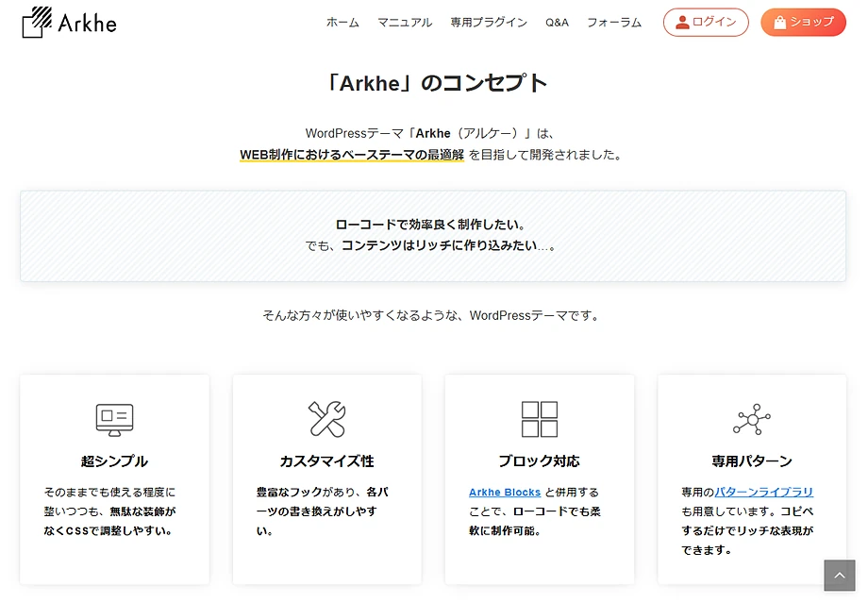Click the scroll-to-top arrow button
This screenshot has height=603, width=868.
pyautogui.click(x=840, y=576)
